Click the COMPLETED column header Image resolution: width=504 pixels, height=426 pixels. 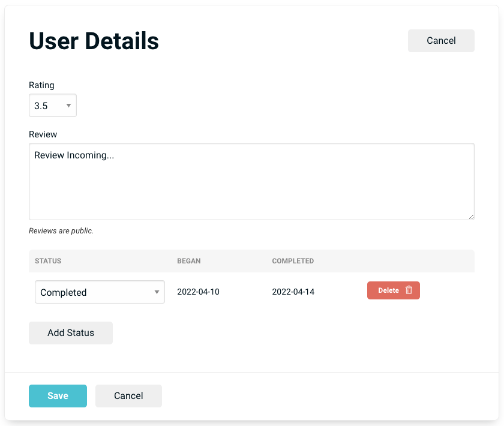[x=293, y=261]
